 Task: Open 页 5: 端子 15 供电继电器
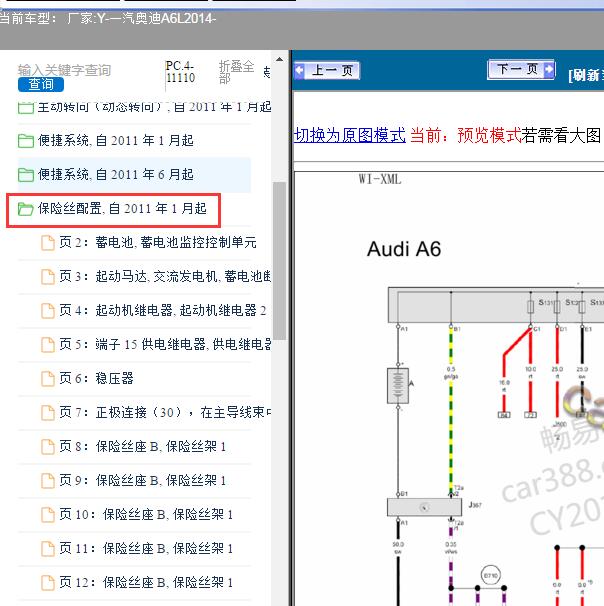pyautogui.click(x=165, y=344)
